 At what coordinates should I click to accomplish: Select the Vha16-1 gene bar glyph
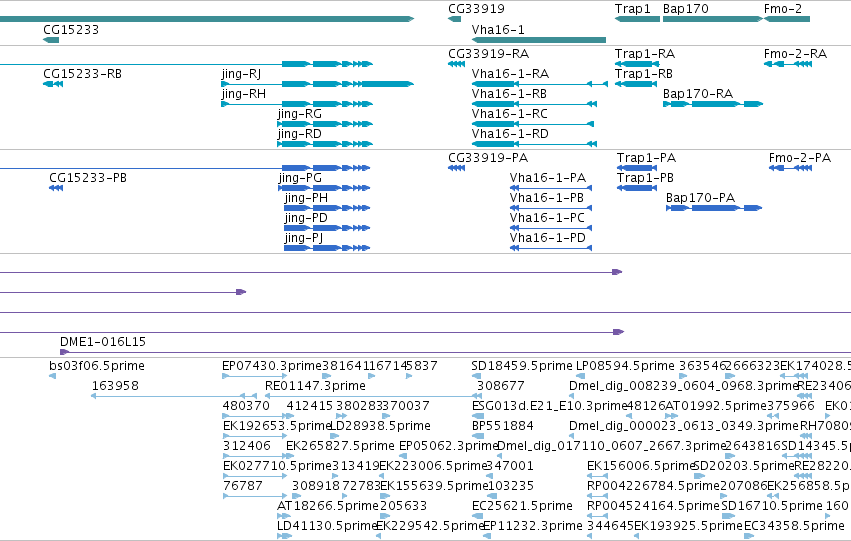pyautogui.click(x=539, y=40)
